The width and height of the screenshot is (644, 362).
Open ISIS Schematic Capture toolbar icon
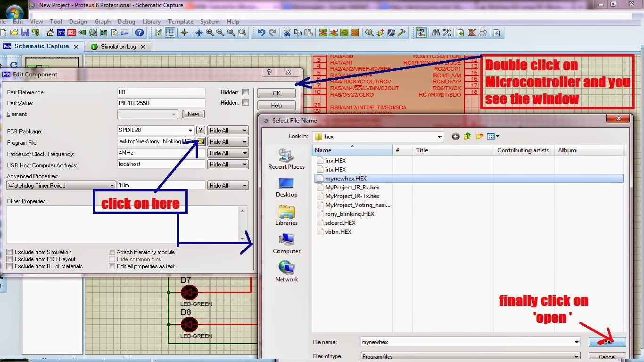[61, 33]
